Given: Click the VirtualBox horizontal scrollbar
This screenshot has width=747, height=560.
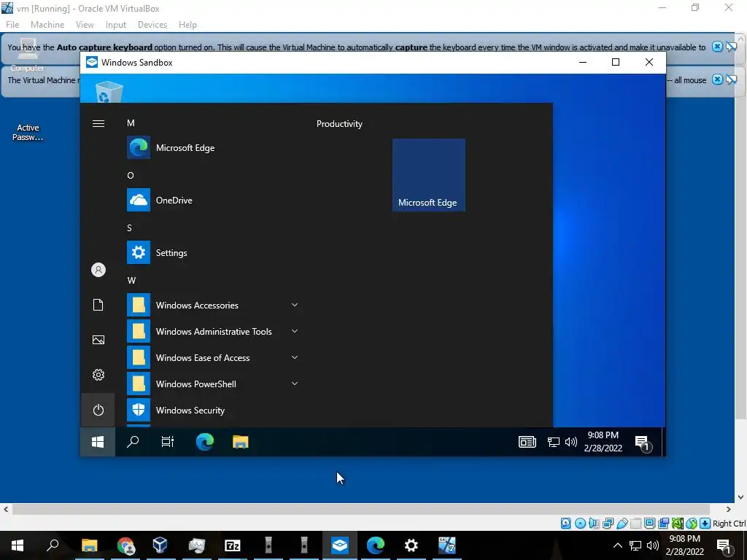Looking at the screenshot, I should pyautogui.click(x=361, y=509).
